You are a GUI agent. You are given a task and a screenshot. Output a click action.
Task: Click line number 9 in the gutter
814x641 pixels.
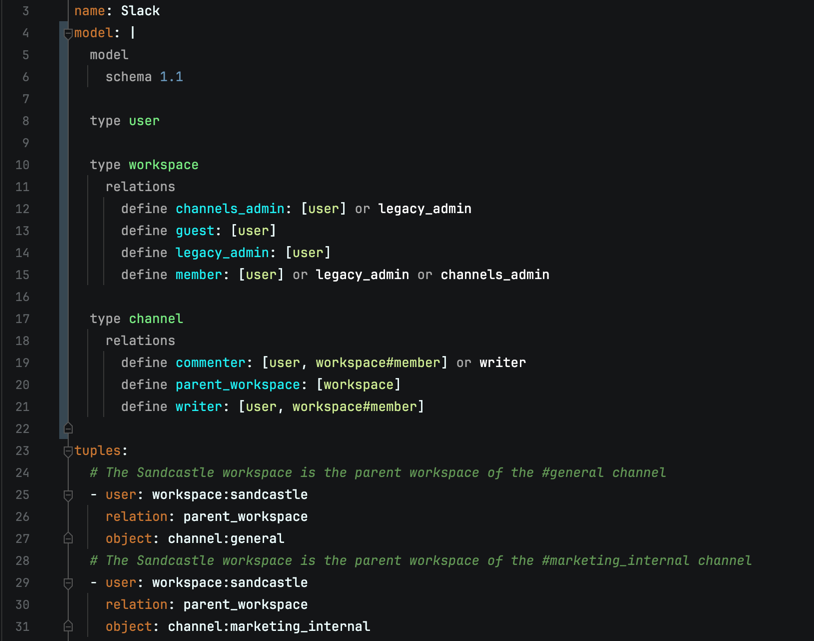(x=25, y=143)
